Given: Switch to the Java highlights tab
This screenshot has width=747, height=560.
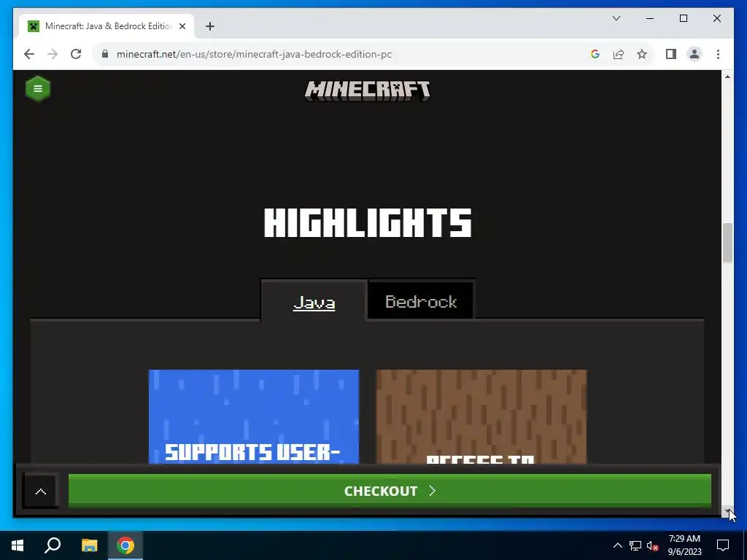Looking at the screenshot, I should click(x=314, y=303).
